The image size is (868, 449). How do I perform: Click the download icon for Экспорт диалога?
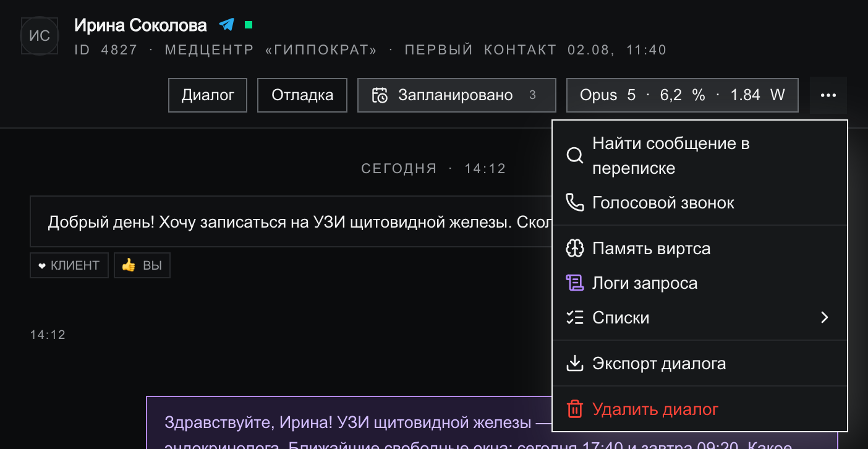[x=575, y=364]
